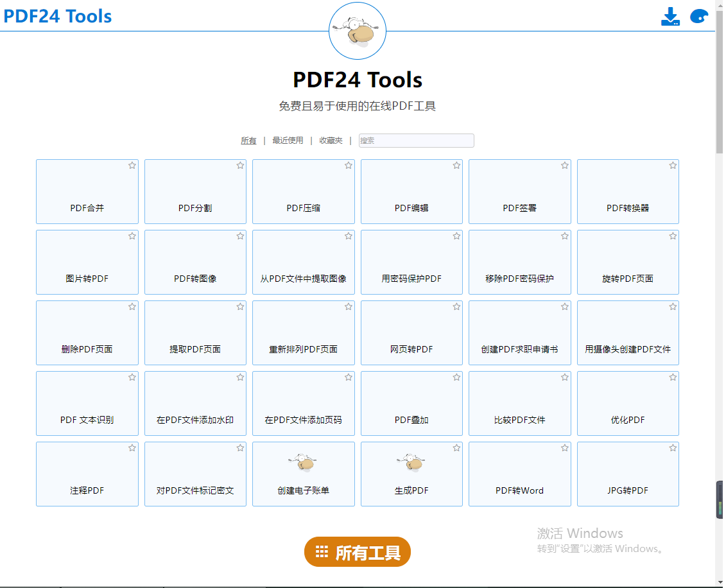Toggle favorite star on 在PDF文件添加页码
The height and width of the screenshot is (588, 726).
[349, 377]
